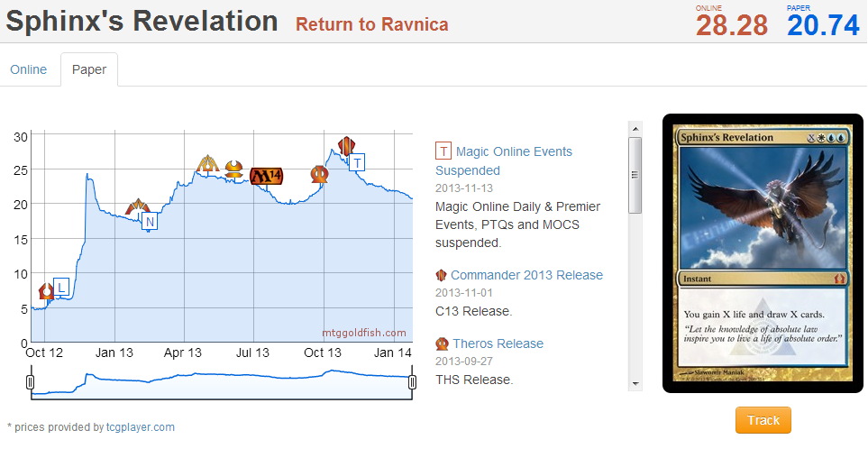This screenshot has height=467, width=868.
Task: Click the Modern Masters icon left of M14
Action: [234, 167]
